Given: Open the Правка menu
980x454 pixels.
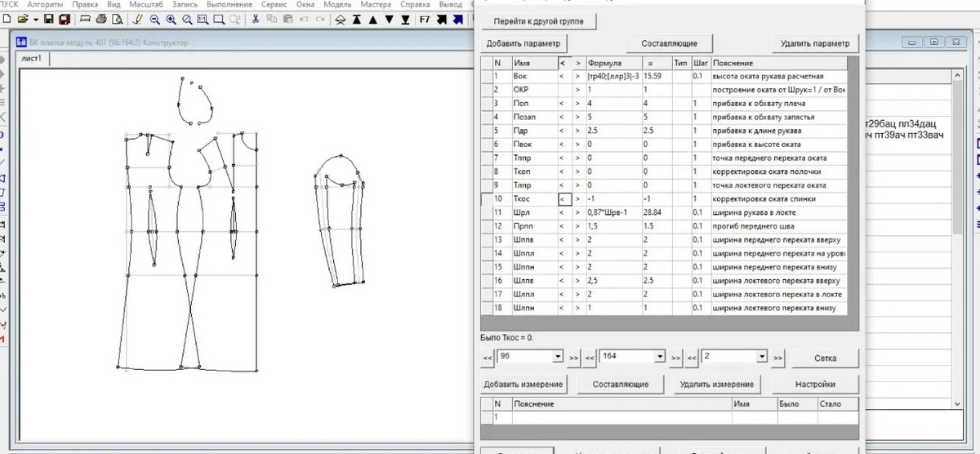Looking at the screenshot, I should click(x=85, y=4).
